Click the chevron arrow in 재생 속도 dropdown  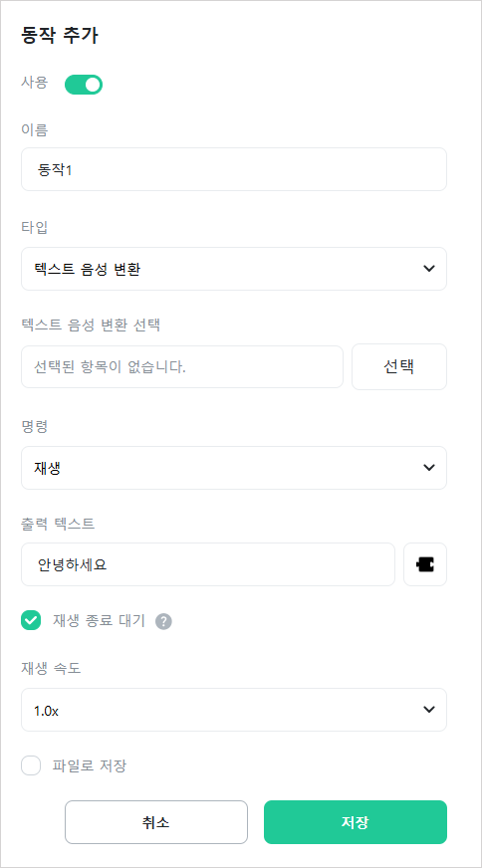[x=428, y=709]
